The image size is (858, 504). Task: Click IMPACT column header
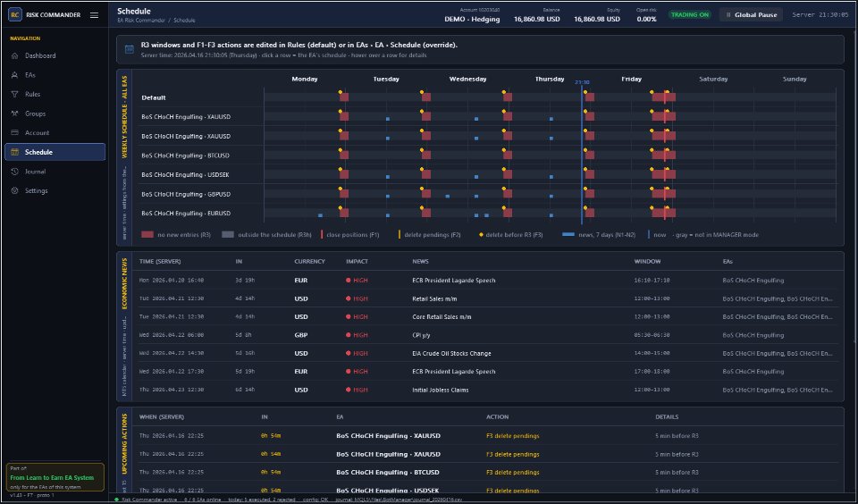click(x=357, y=262)
